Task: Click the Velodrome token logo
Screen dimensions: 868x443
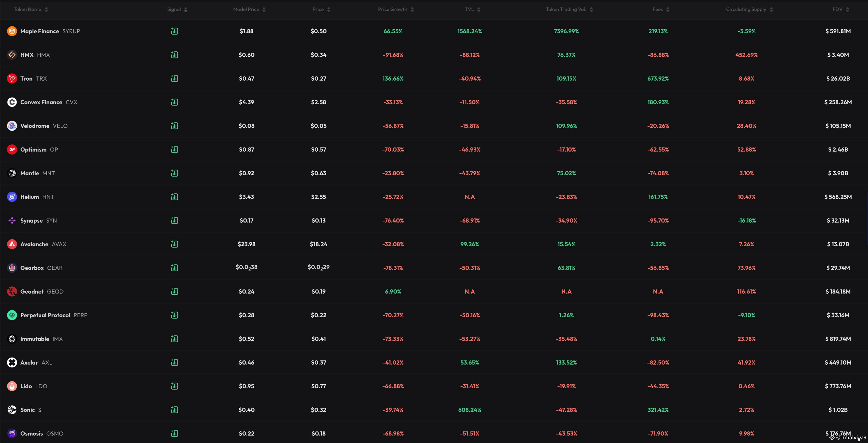Action: (x=12, y=126)
